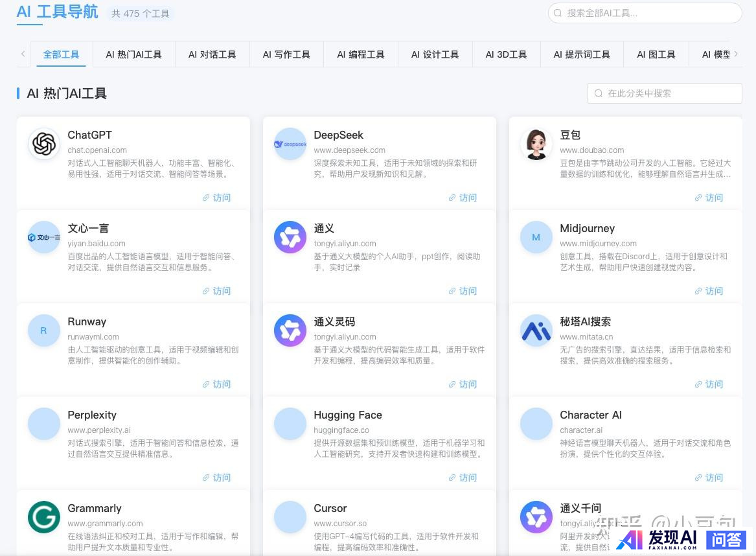Screen dimensions: 756x556
Task: Switch to the AI 图工具 tab
Action: [656, 54]
